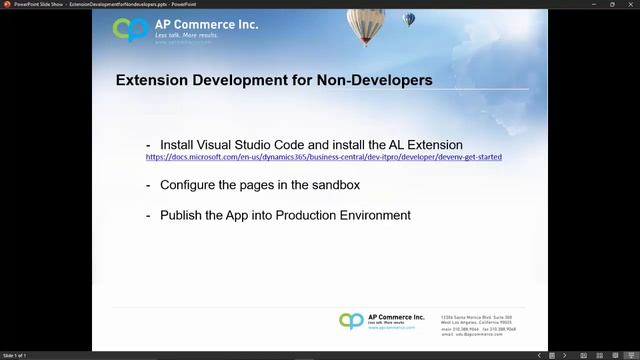Screen dimensions: 640x360
Task: Click the AP Commerce Inc. logo in header
Action: coord(185,30)
